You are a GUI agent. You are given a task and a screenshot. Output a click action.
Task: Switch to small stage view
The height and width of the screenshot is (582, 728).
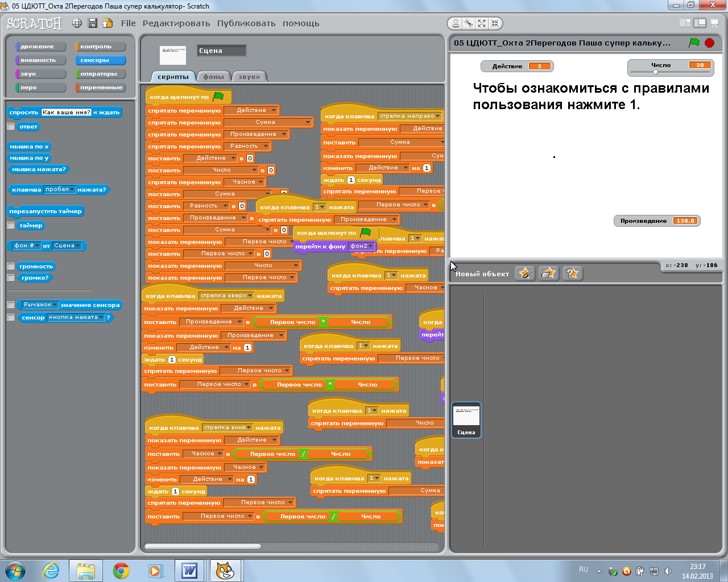point(685,23)
